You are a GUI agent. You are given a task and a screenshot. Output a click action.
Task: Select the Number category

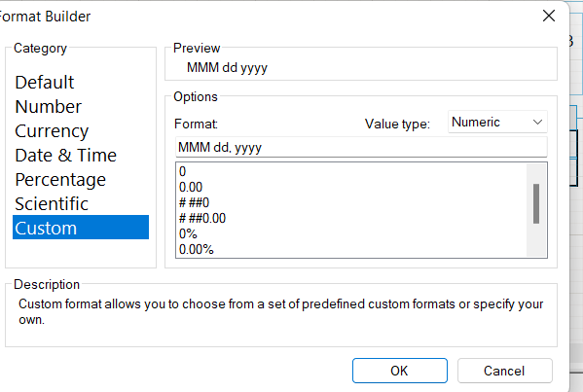tap(48, 107)
